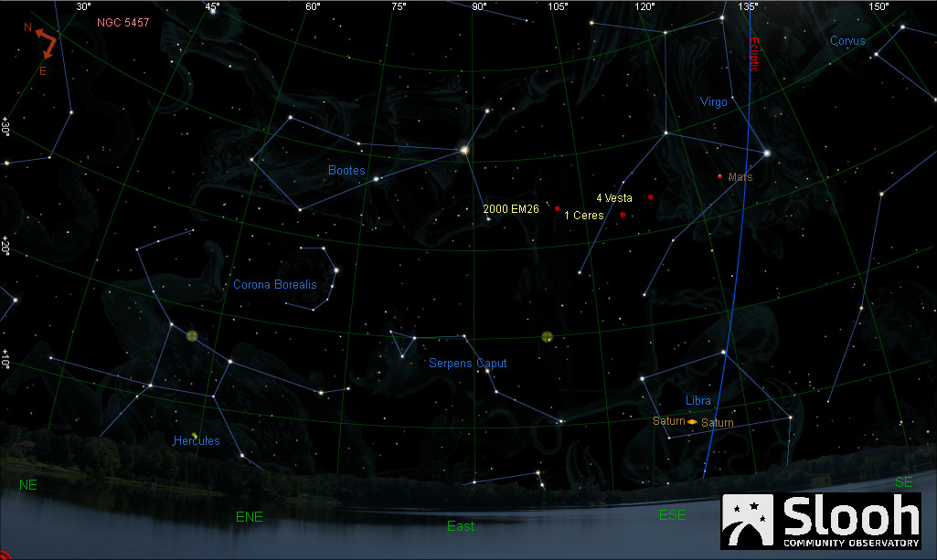Screen dimensions: 937x560
Task: Select the 4 Vesta asteroid marker
Action: [651, 196]
